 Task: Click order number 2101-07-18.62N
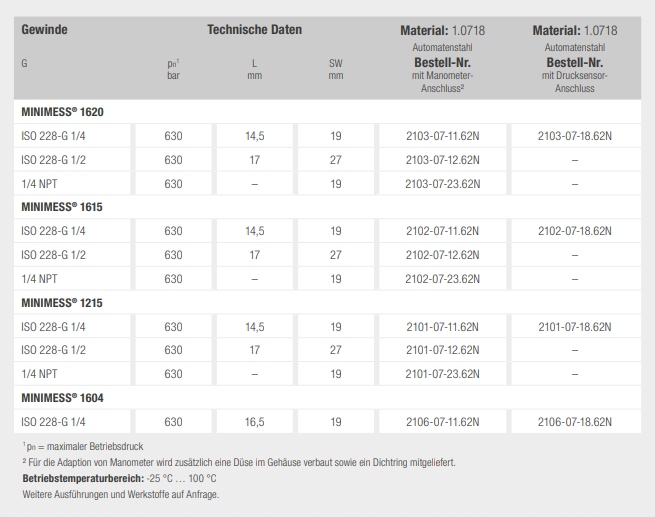point(574,327)
